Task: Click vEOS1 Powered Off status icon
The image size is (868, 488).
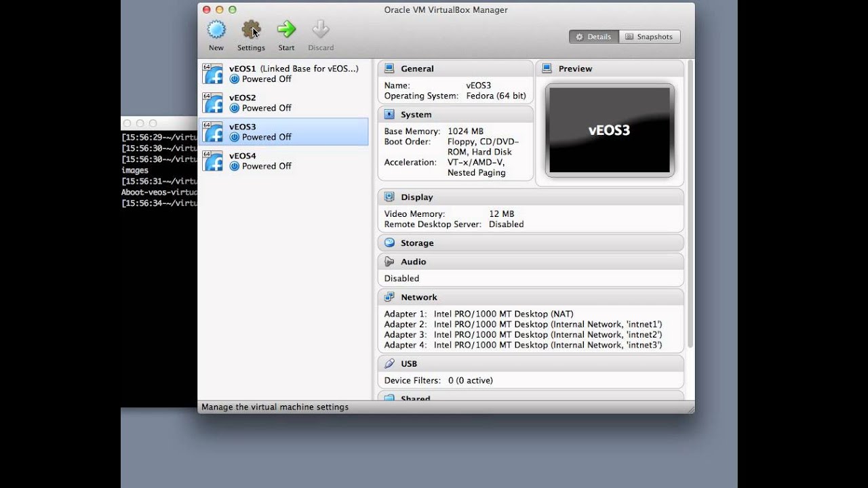Action: (x=235, y=79)
